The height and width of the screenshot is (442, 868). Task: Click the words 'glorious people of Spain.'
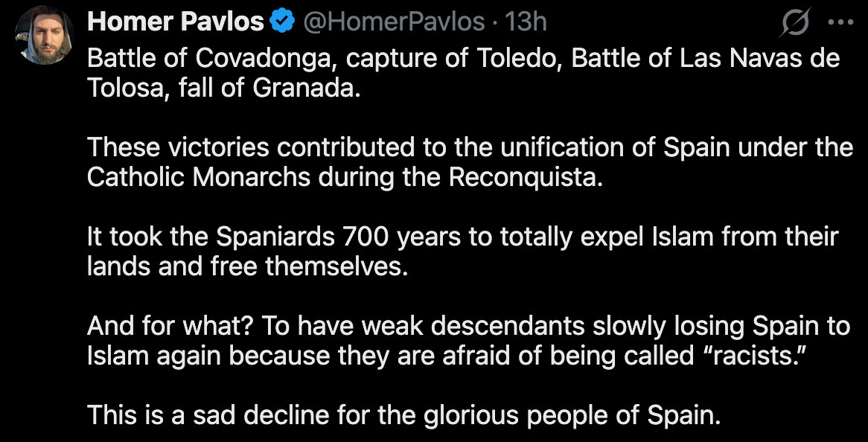pyautogui.click(x=572, y=414)
